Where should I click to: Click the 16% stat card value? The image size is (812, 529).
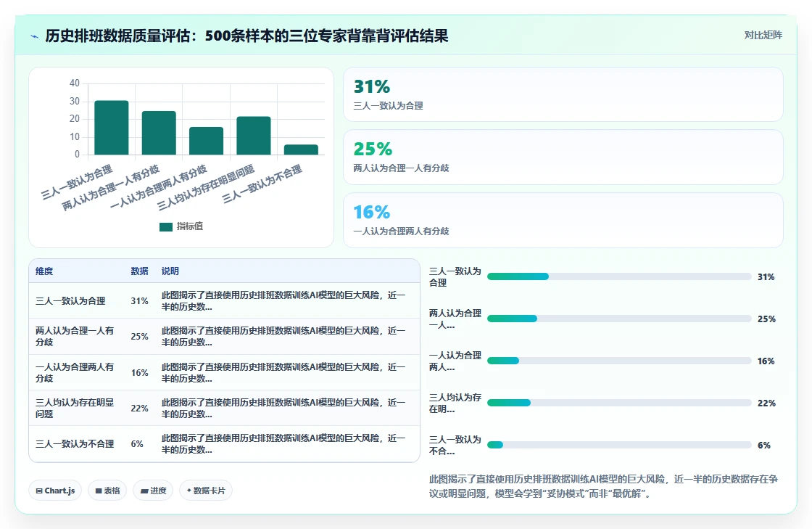click(x=371, y=212)
